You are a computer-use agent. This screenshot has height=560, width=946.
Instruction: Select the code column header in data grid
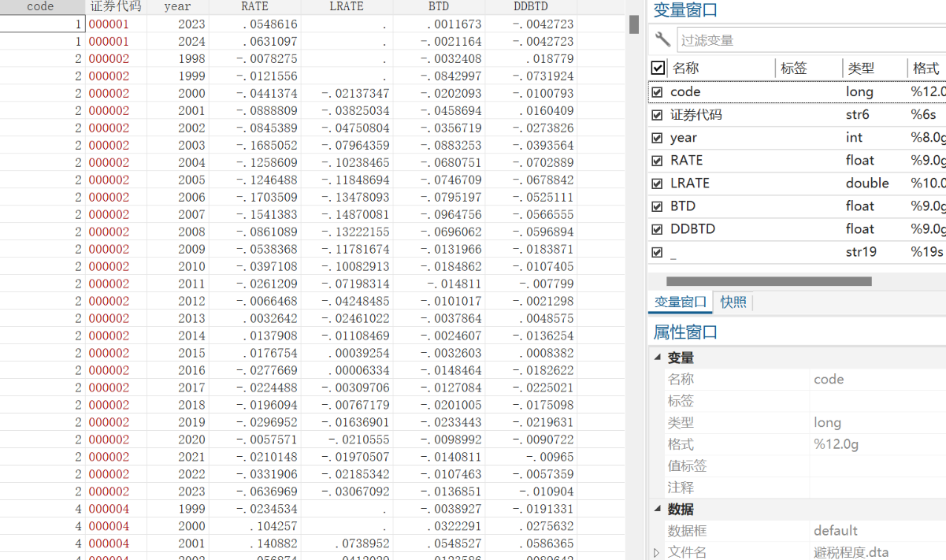tap(42, 6)
